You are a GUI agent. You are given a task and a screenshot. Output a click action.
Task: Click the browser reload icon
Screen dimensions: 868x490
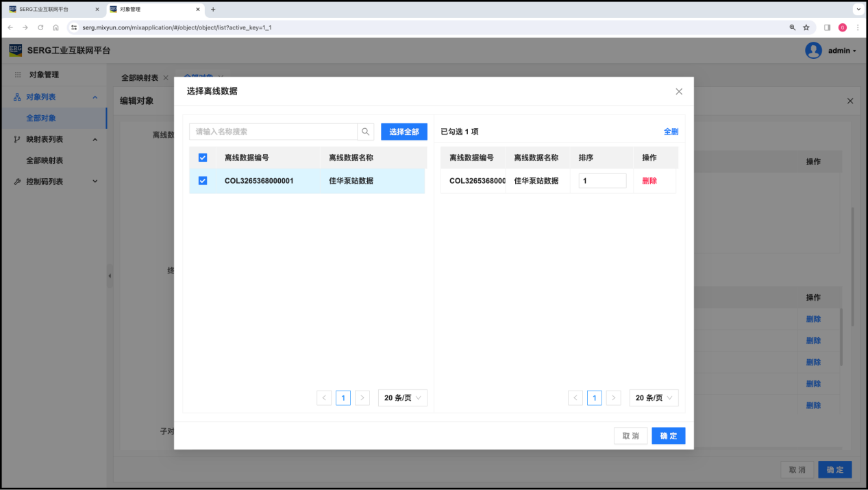tap(40, 27)
